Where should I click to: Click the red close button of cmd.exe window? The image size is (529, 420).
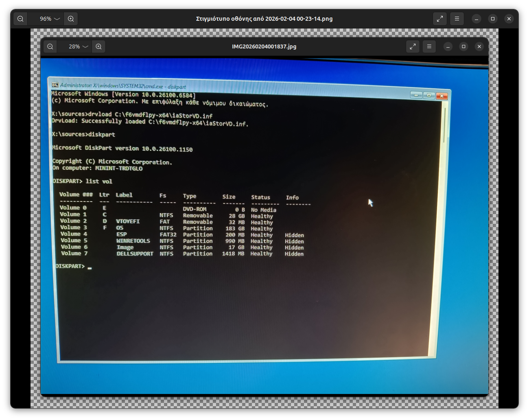click(442, 96)
